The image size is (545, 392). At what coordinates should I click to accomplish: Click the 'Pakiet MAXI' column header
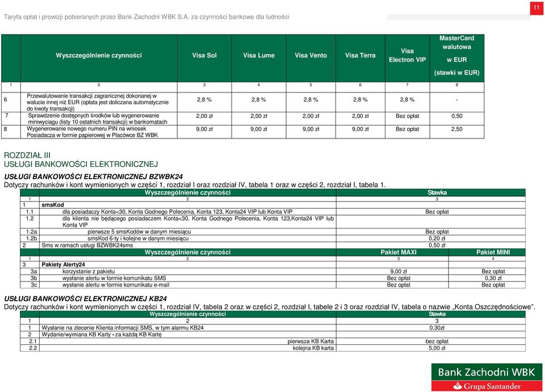click(x=399, y=252)
